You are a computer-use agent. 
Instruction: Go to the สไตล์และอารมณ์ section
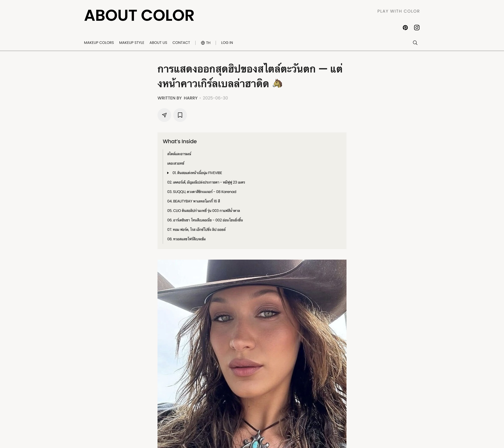pos(179,154)
